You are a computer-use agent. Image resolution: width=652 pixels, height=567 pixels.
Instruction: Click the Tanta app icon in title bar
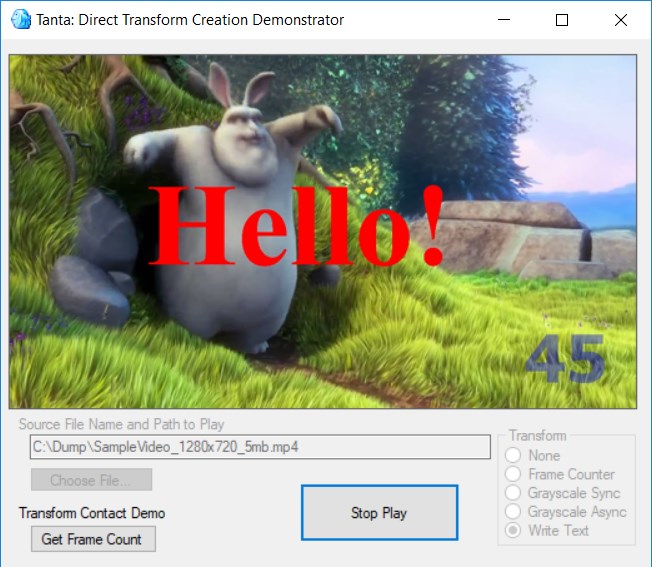point(20,20)
